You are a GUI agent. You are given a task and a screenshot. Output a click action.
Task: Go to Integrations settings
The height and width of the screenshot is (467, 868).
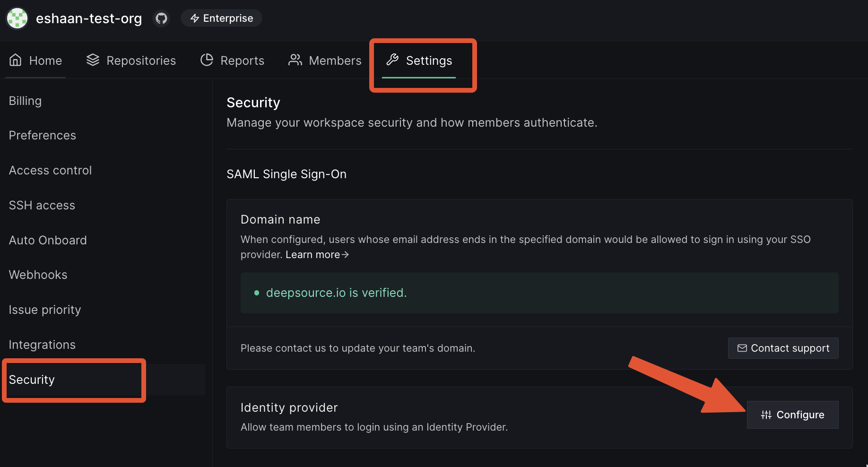pos(43,345)
